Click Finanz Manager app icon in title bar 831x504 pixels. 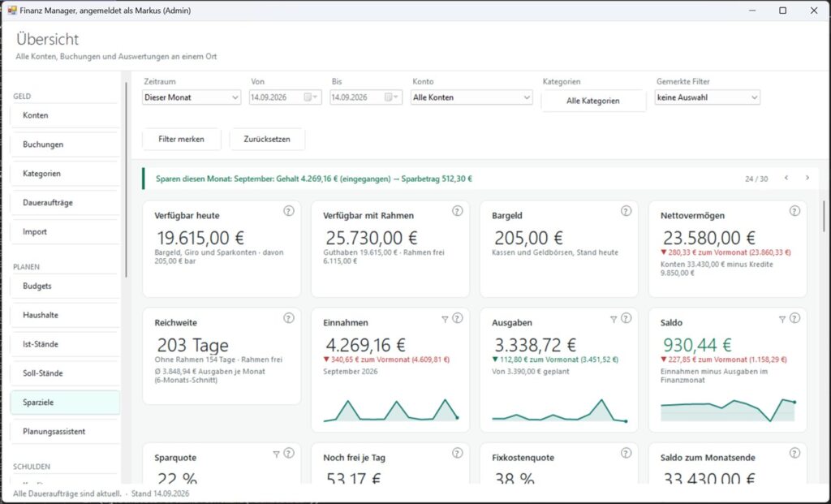pos(12,10)
